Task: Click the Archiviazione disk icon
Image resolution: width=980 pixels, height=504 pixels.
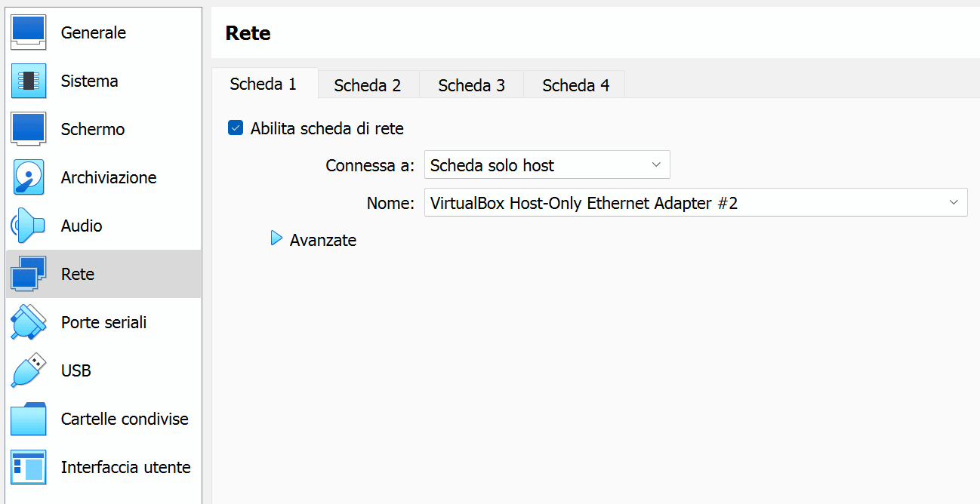Action: pos(29,177)
